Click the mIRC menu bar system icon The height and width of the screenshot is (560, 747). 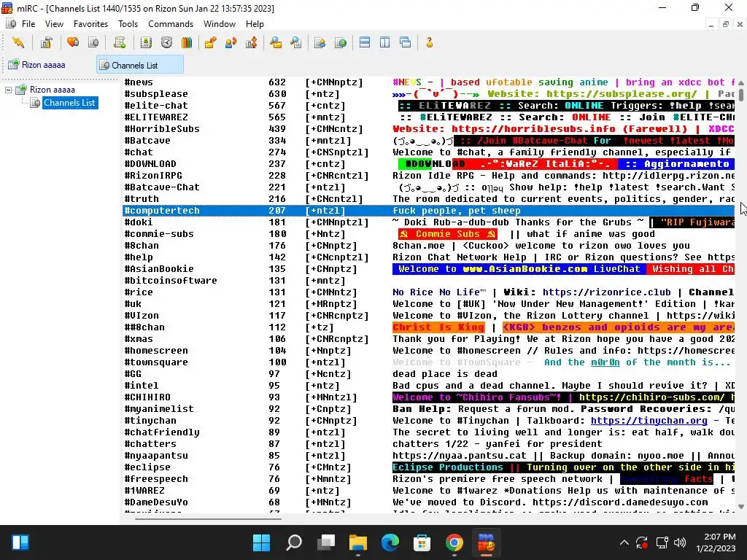pyautogui.click(x=10, y=24)
